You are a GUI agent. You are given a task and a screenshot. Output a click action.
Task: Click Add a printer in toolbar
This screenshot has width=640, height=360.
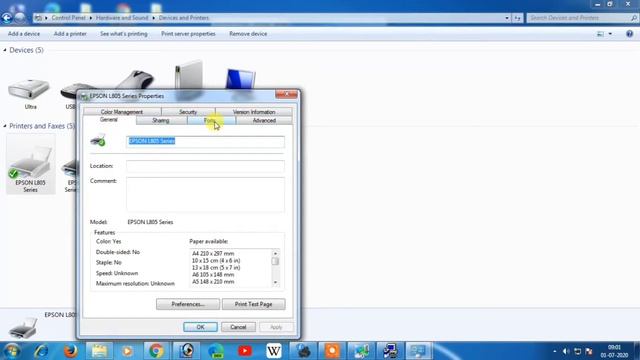[70, 34]
